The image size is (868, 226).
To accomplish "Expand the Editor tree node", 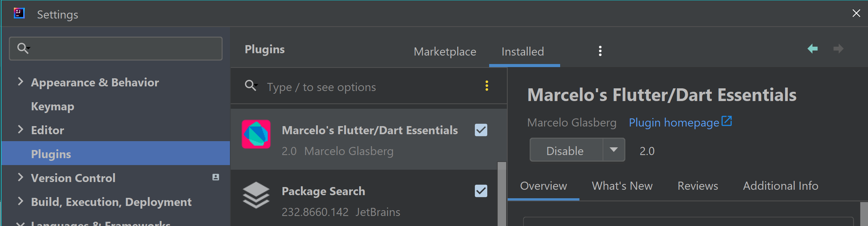I will pos(20,129).
